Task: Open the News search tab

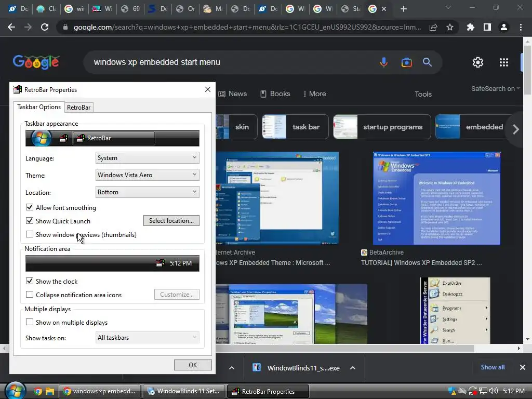Action: coord(233,94)
